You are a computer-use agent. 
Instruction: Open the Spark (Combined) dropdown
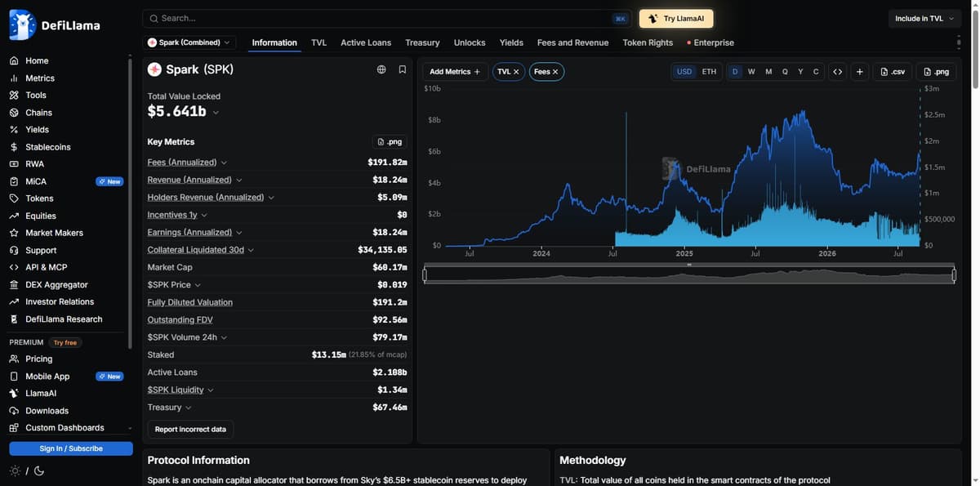pos(189,42)
